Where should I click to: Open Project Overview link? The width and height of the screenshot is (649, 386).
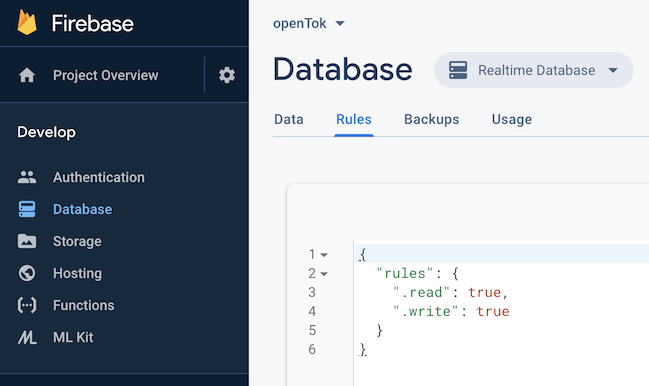(106, 75)
